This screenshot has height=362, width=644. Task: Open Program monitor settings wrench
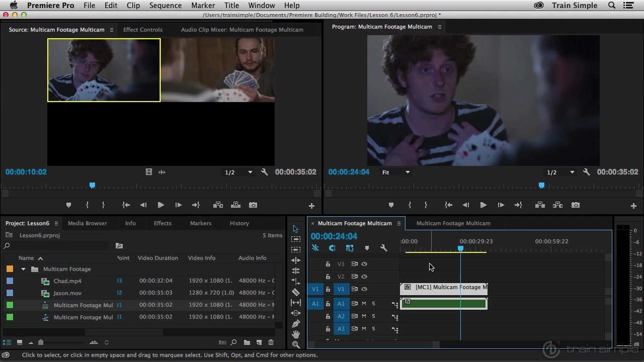click(x=587, y=172)
